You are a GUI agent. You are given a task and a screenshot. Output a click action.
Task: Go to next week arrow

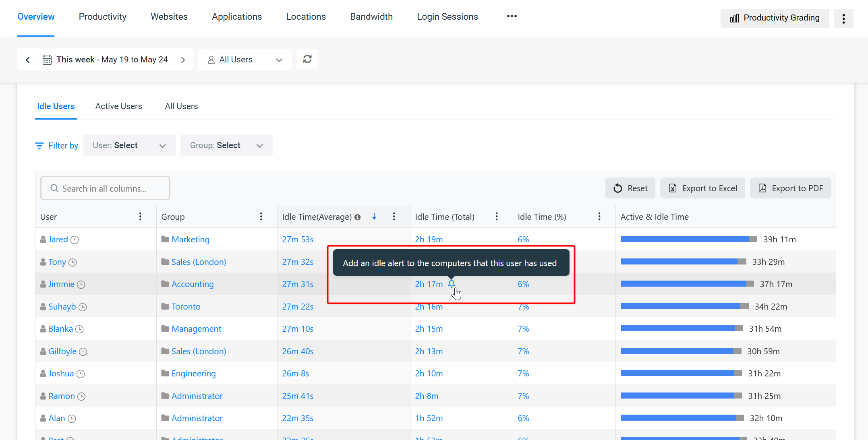[183, 60]
